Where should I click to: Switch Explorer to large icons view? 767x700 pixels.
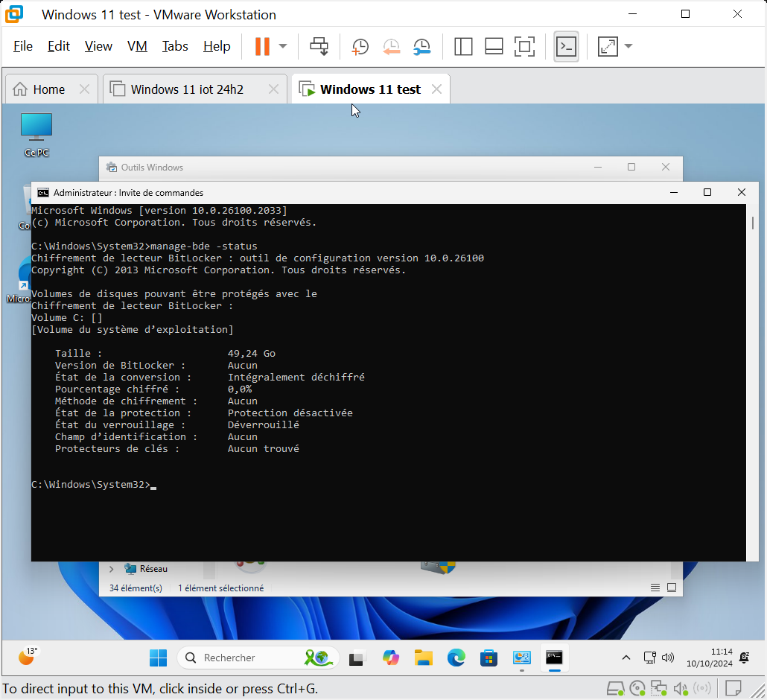pyautogui.click(x=672, y=588)
